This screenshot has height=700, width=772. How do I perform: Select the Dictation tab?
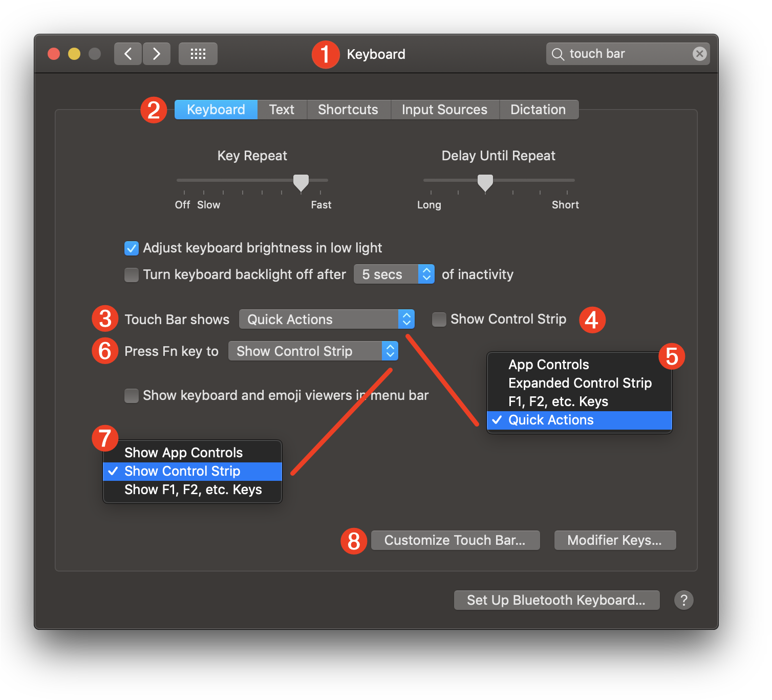[x=538, y=109]
